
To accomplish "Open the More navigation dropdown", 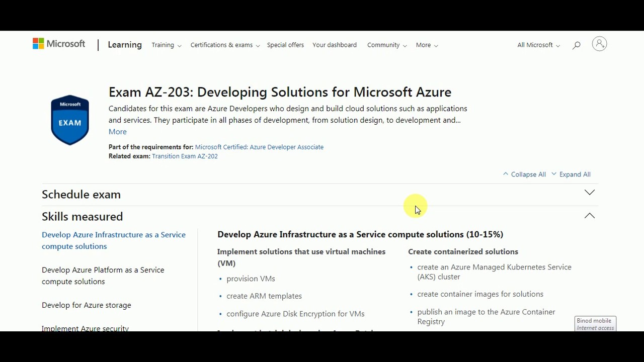I will [427, 45].
